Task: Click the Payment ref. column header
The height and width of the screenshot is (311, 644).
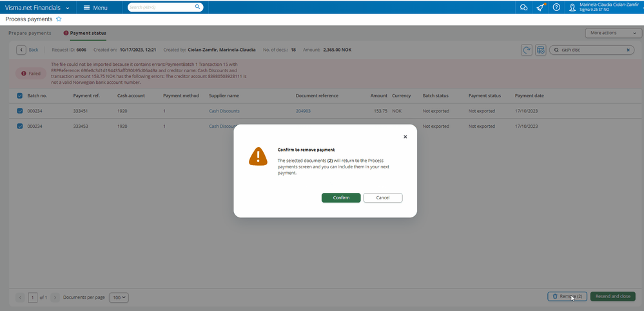Action: 86,95
